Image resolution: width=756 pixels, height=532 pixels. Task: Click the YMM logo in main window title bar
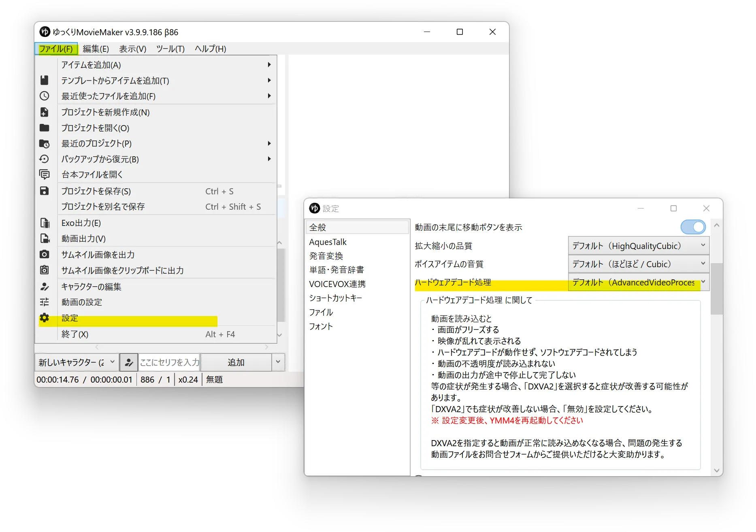(x=45, y=32)
